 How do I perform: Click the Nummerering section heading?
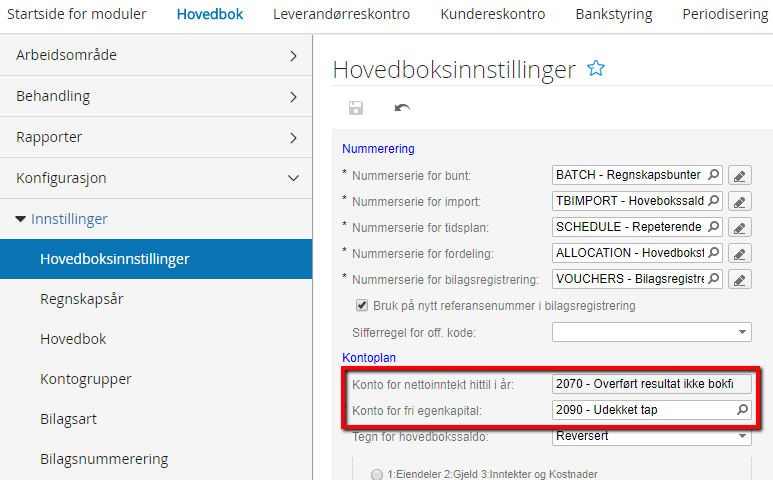coord(378,149)
